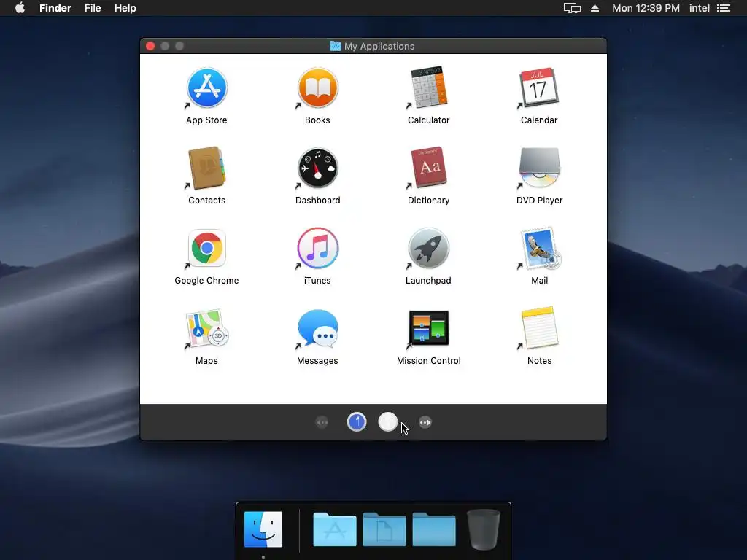The width and height of the screenshot is (747, 560).
Task: Open the Notes notepad icon
Action: click(539, 328)
